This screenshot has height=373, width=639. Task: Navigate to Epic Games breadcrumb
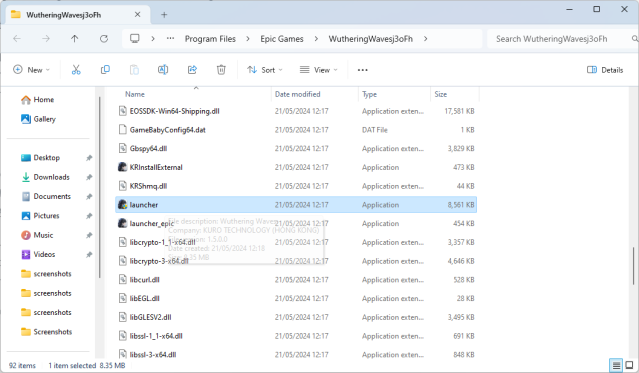[x=282, y=39]
